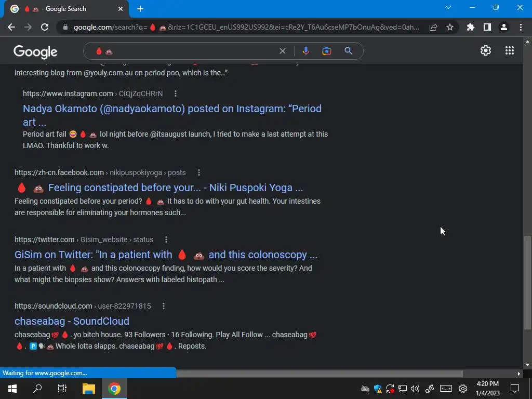This screenshot has width=532, height=399.
Task: Open options for the Facebook result
Action: point(199,172)
